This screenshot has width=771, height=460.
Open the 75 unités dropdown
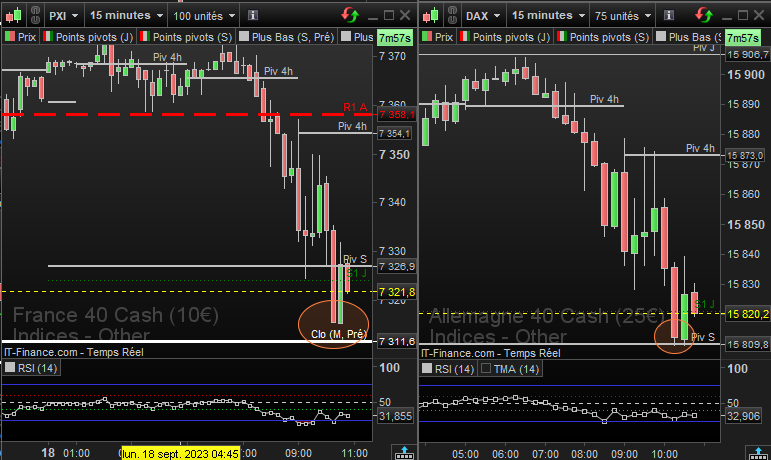tap(623, 16)
